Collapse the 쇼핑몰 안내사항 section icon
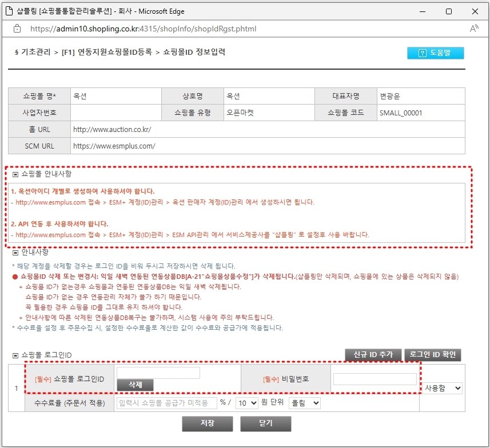The height and width of the screenshot is (448, 490). point(15,174)
